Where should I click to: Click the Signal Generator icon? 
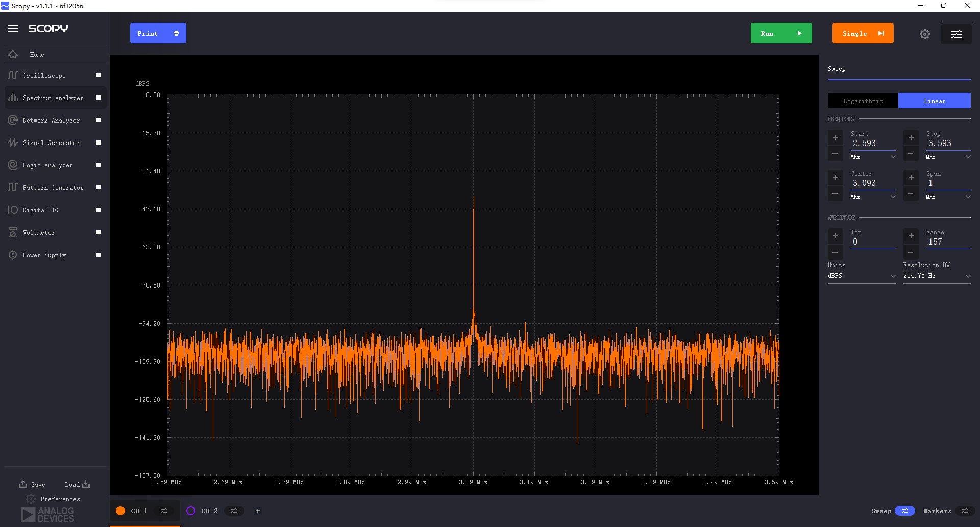point(13,142)
